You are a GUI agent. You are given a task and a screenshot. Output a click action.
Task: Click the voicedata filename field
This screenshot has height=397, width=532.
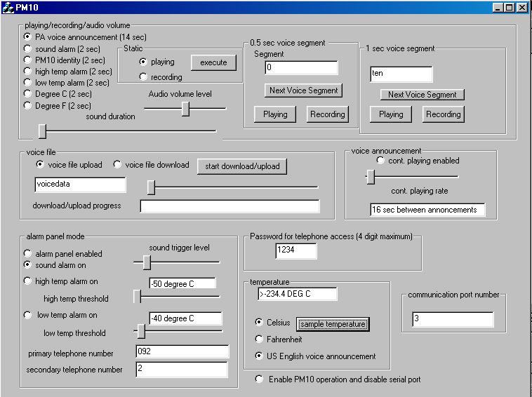click(80, 184)
